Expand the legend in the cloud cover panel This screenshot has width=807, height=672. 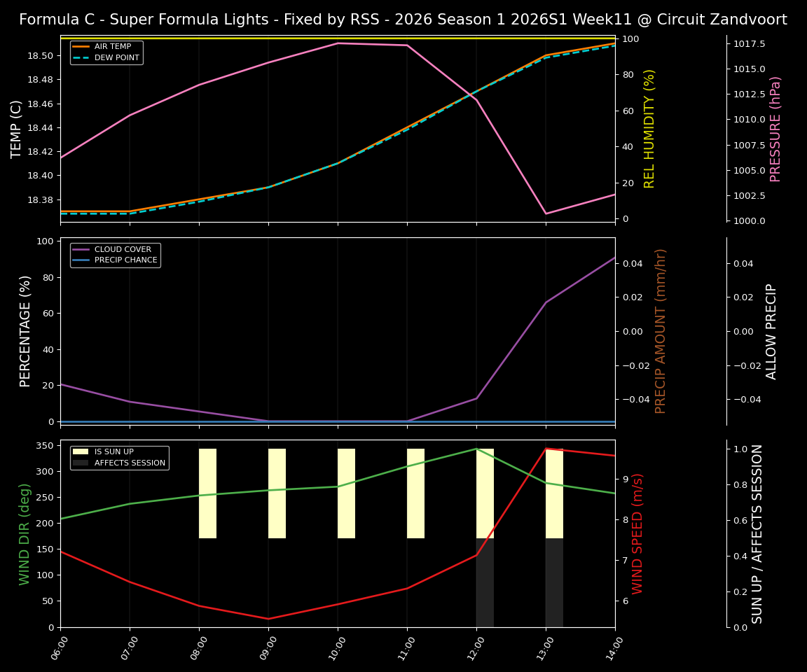click(x=115, y=254)
